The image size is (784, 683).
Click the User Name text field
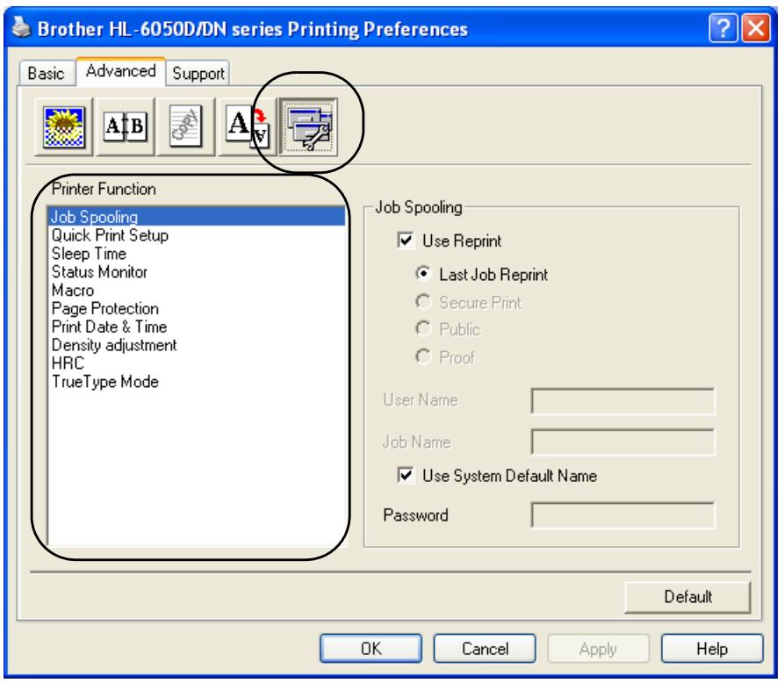point(622,401)
